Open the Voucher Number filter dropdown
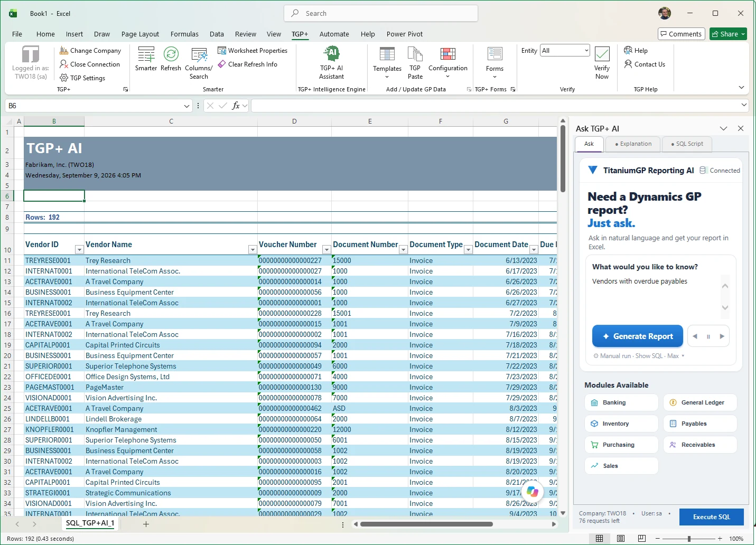Viewport: 756px width, 545px height. (326, 250)
